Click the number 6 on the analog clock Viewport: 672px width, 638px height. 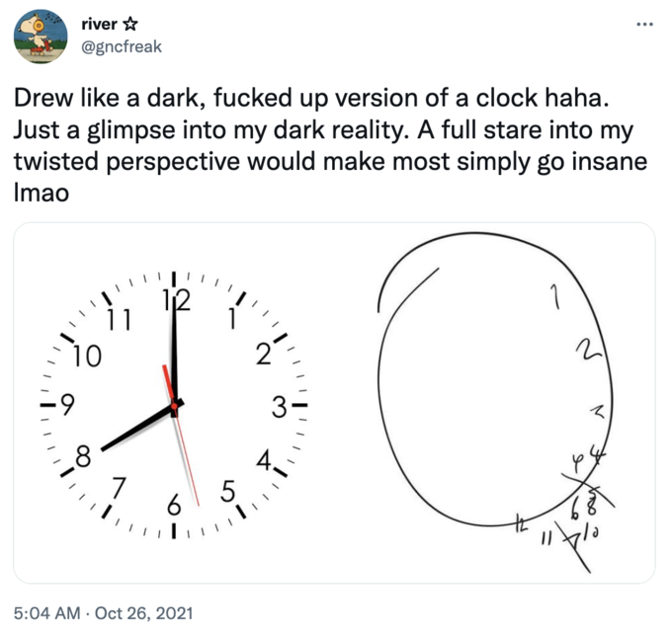pos(174,507)
